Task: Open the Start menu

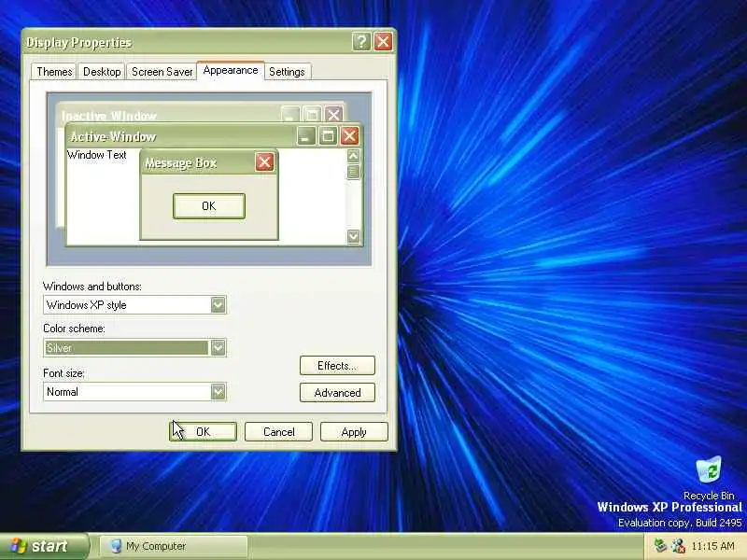Action: (x=45, y=546)
